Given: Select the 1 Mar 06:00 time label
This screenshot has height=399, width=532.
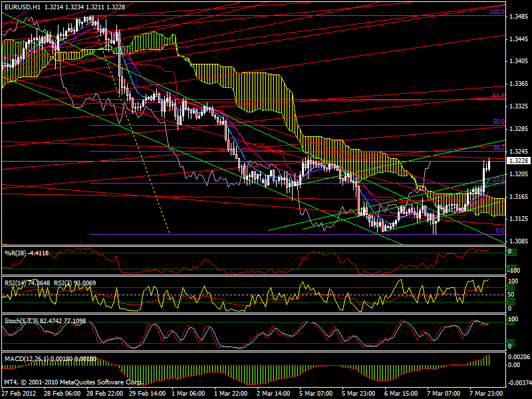Looking at the screenshot, I should (x=188, y=394).
